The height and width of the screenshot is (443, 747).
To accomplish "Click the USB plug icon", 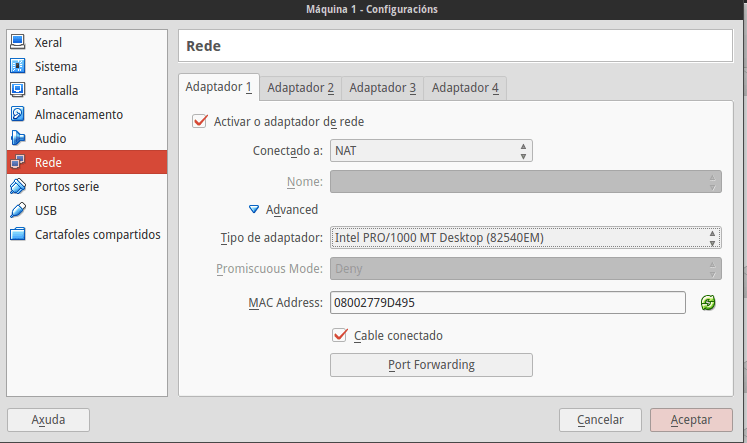I will coord(18,210).
